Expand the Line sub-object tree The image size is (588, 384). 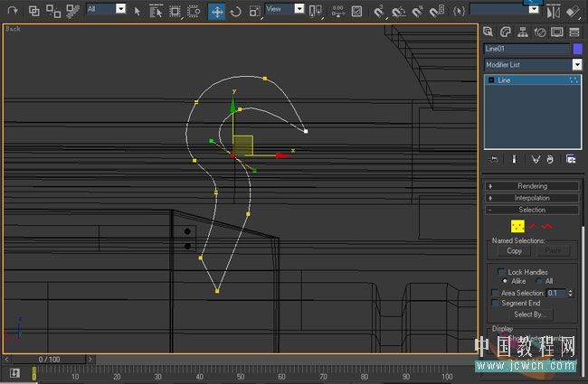[x=491, y=80]
